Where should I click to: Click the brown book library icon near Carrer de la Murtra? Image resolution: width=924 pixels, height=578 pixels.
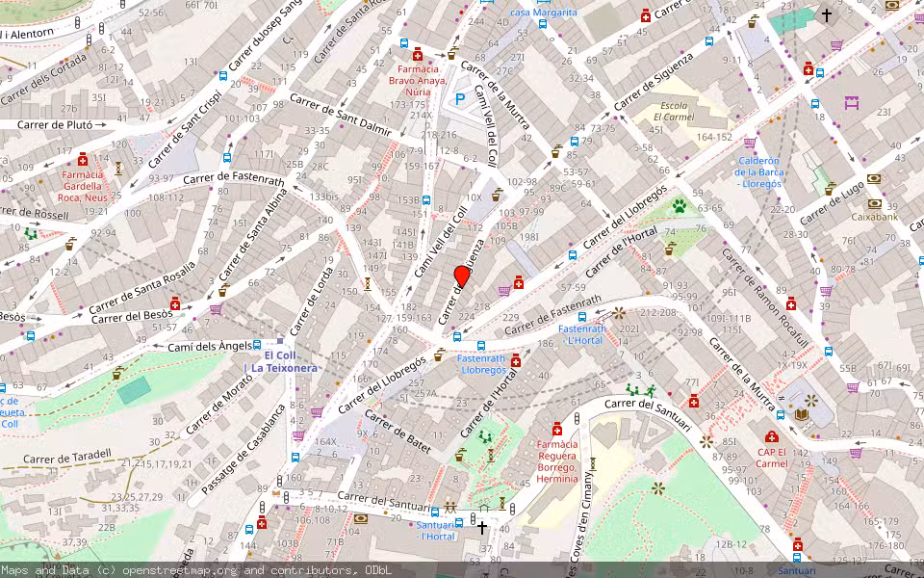801,415
